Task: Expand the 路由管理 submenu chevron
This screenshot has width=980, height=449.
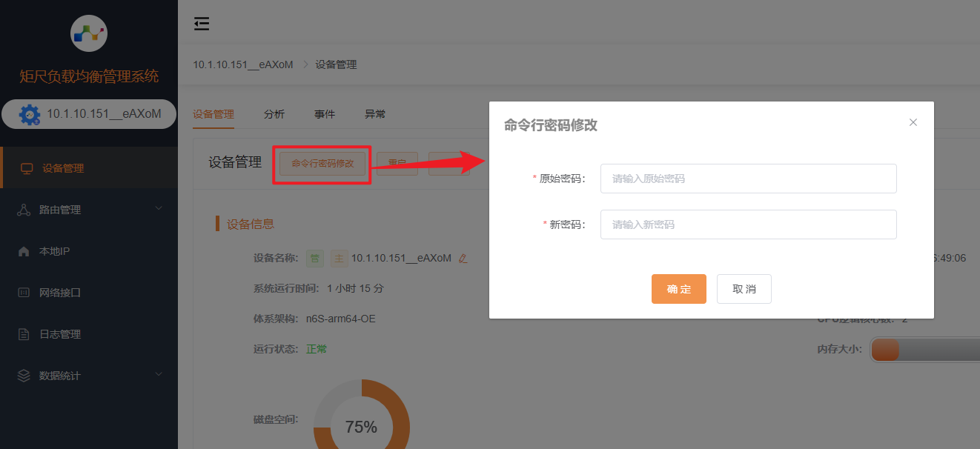Action: pyautogui.click(x=158, y=209)
